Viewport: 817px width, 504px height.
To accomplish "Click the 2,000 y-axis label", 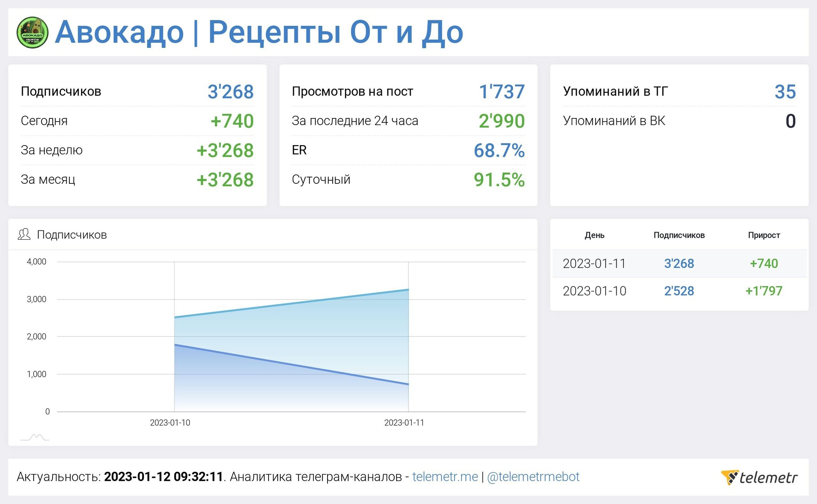I will [36, 337].
